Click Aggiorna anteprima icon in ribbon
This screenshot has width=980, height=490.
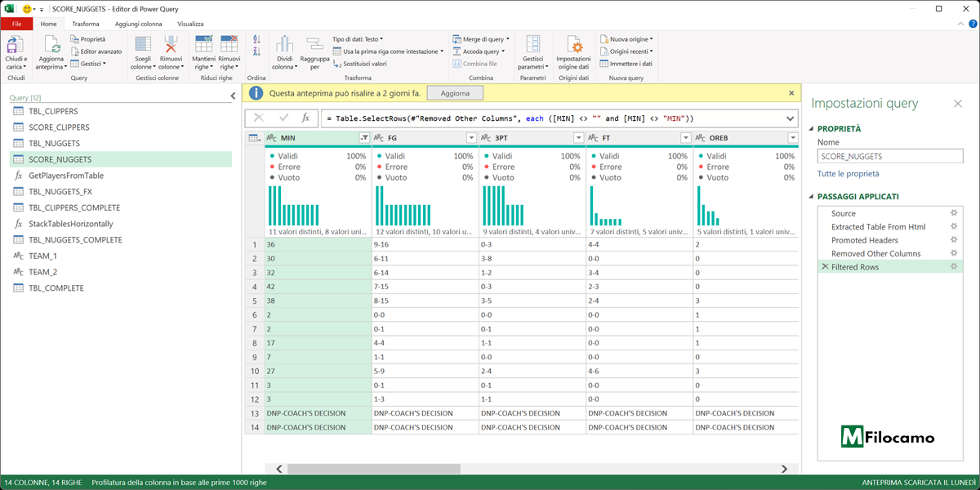point(51,45)
